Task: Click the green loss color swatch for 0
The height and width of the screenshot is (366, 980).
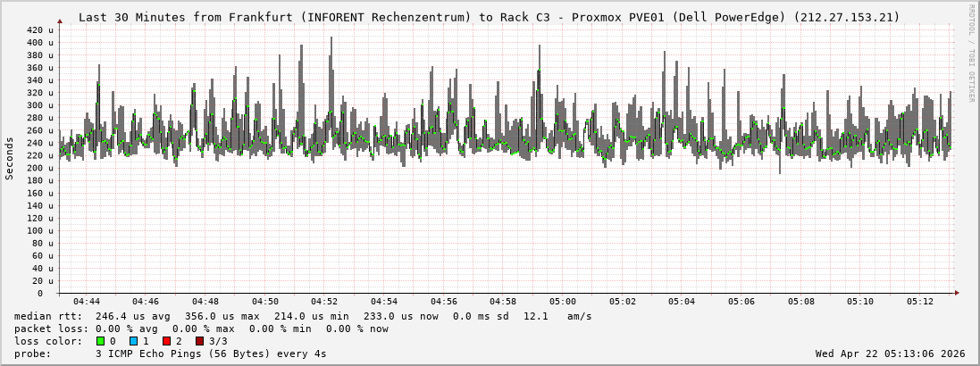Action: pyautogui.click(x=100, y=341)
